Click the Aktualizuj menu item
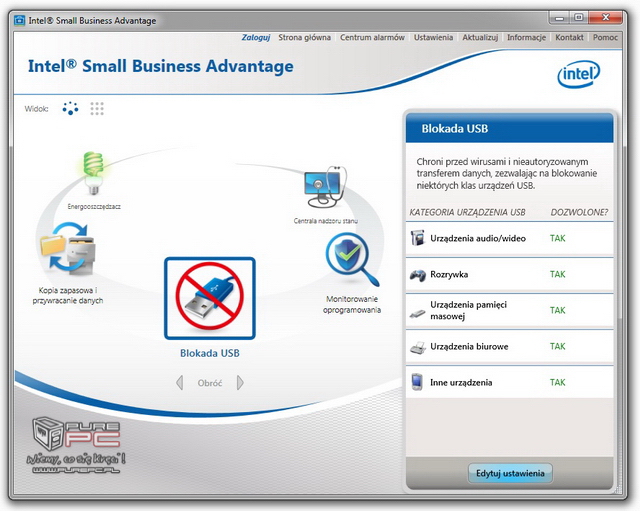This screenshot has height=511, width=640. [x=480, y=37]
